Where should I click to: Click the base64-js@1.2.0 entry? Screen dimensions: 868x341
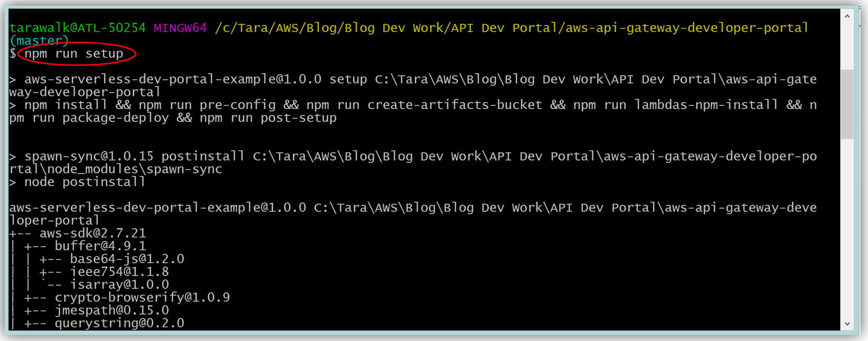click(x=127, y=259)
